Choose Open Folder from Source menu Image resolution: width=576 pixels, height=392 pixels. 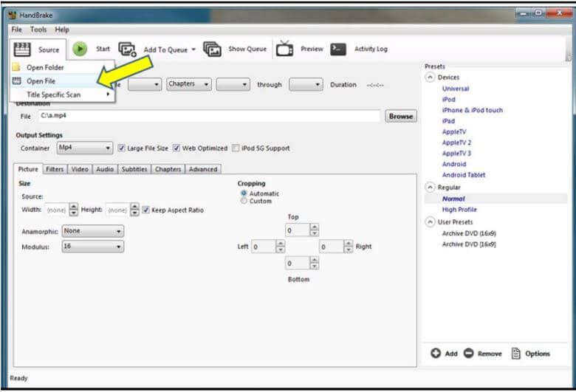coord(63,68)
